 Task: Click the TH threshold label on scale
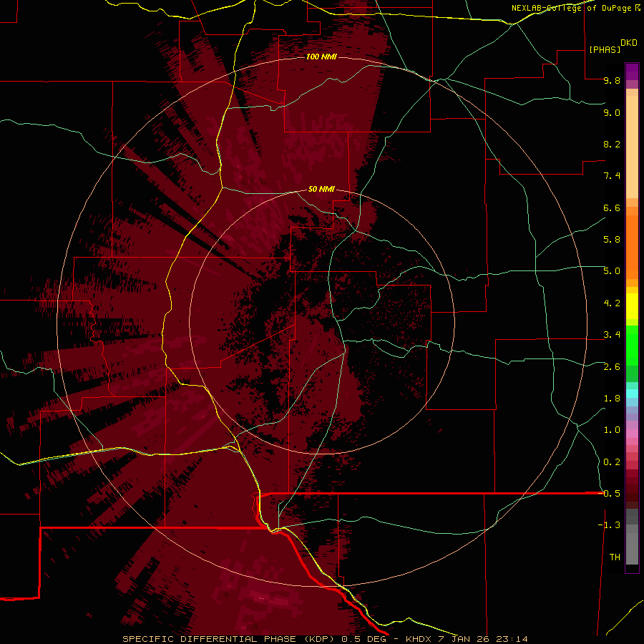pos(615,557)
